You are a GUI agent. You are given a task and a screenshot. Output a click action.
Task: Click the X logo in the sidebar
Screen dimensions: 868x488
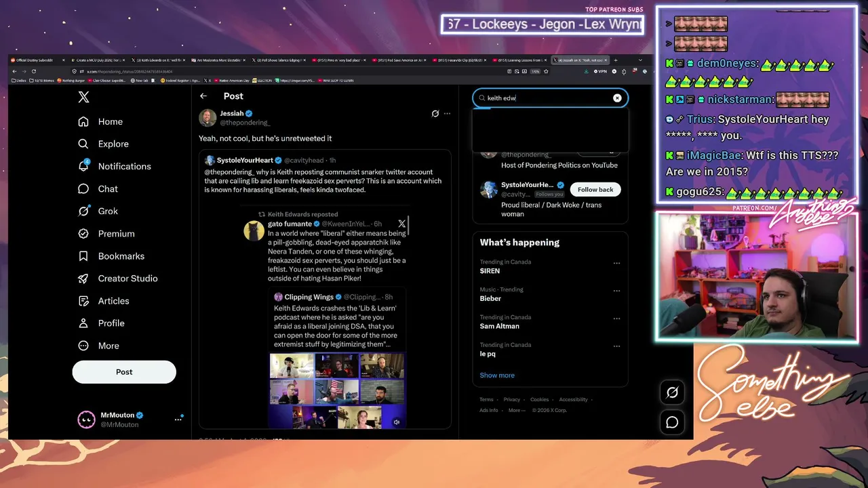pos(83,97)
